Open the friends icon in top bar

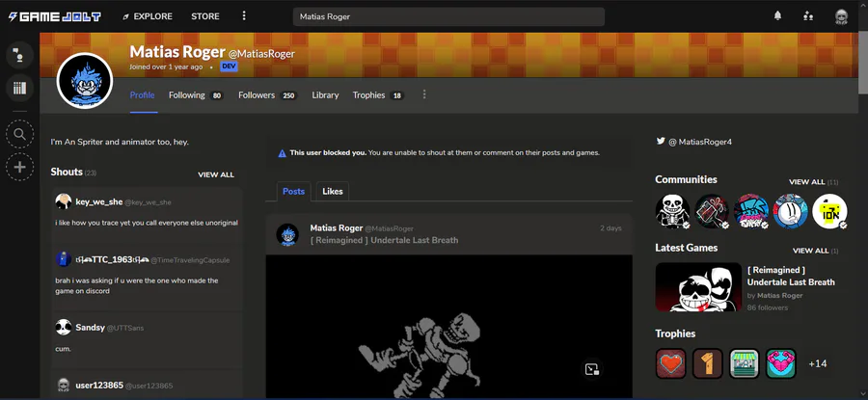(x=808, y=16)
